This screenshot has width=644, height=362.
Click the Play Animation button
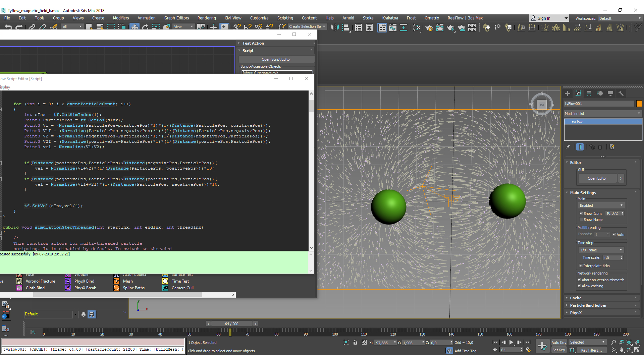(x=511, y=342)
